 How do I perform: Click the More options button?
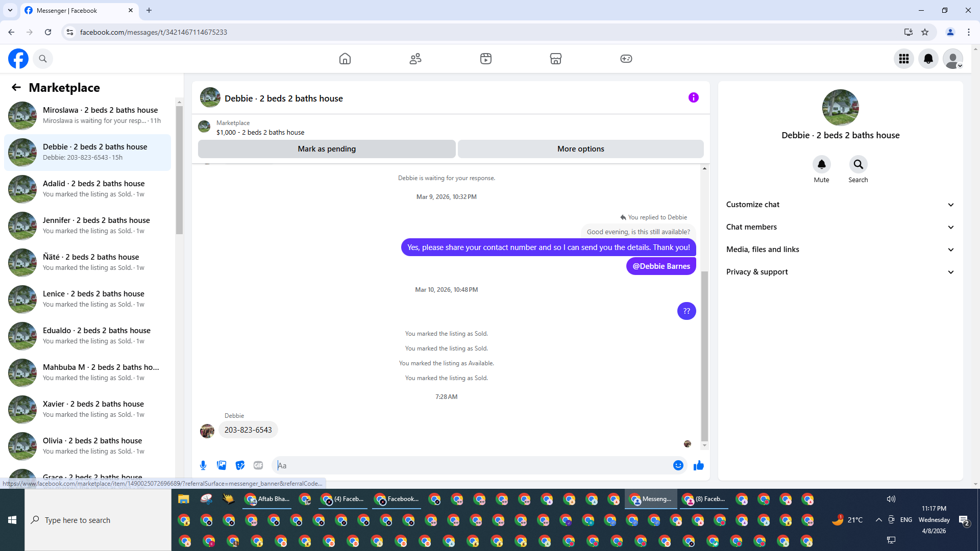(580, 149)
